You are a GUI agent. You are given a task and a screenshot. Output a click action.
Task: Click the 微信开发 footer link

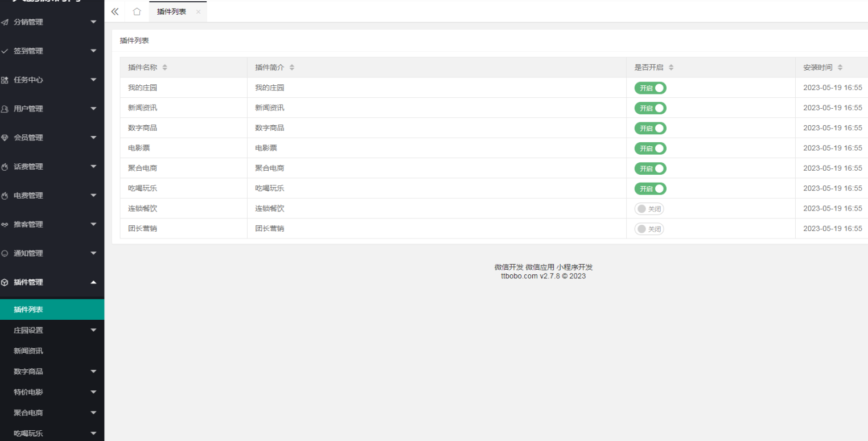coord(509,267)
